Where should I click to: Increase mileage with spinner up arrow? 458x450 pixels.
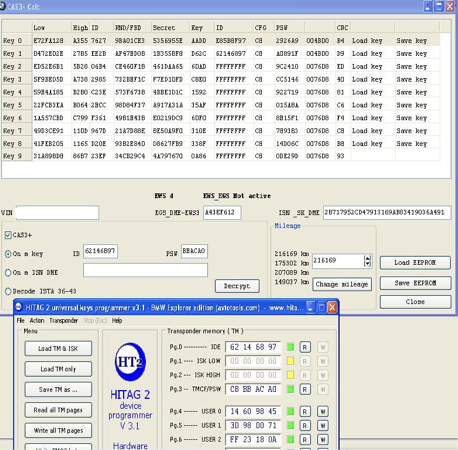(368, 258)
